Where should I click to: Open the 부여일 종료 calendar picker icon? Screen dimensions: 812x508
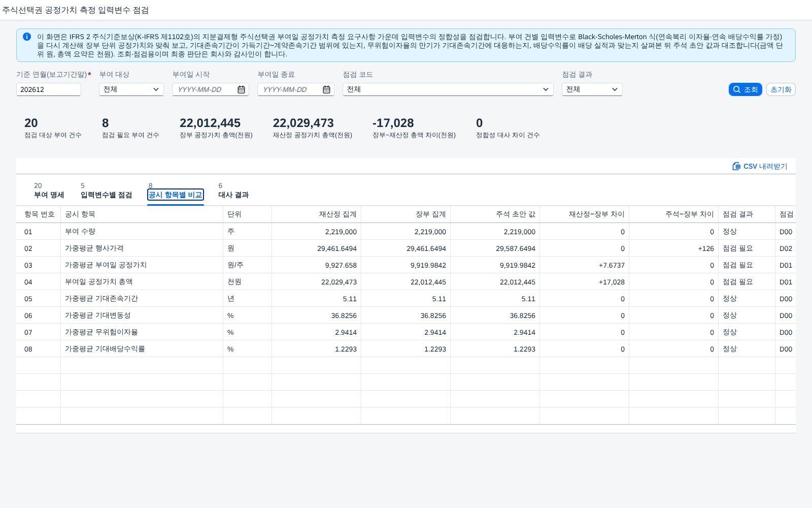[x=327, y=89]
